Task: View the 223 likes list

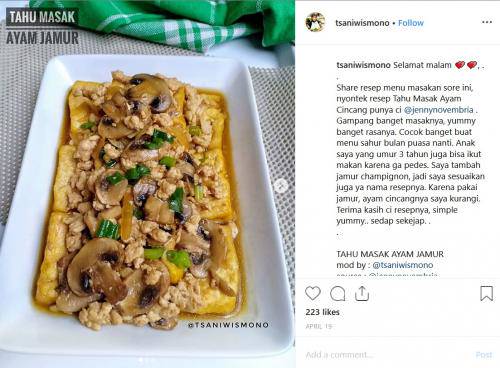Action: 322,312
